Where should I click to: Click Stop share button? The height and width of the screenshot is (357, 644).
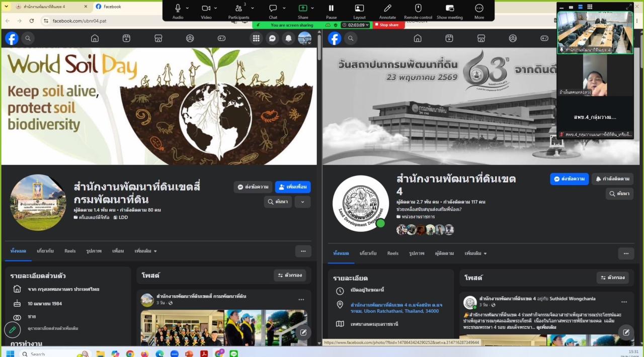coord(388,25)
